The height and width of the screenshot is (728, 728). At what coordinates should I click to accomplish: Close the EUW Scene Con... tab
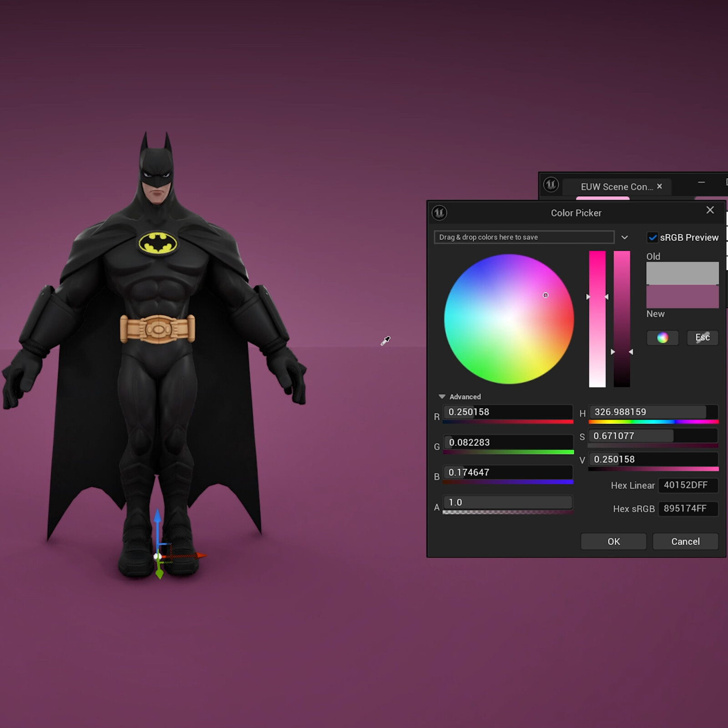[x=659, y=187]
